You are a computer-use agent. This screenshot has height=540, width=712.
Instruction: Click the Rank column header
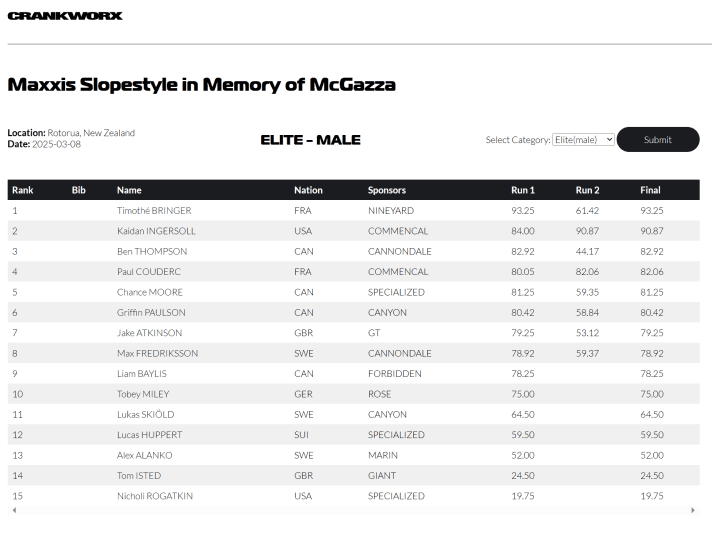pos(23,190)
